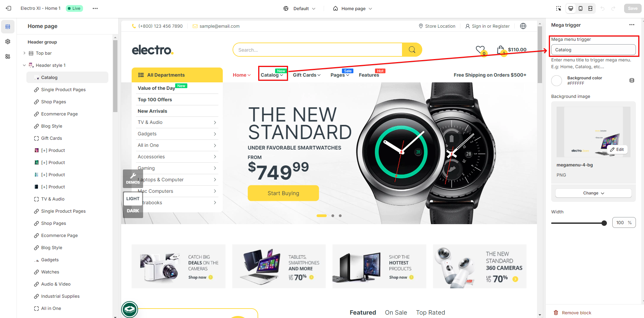Screen dimensions: 644x318
Task: Click the wishlist heart icon in preview
Action: coord(480,50)
